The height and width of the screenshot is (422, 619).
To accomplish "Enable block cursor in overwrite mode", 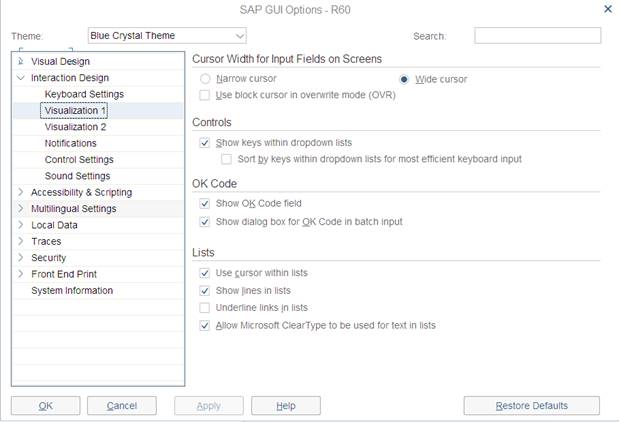I will click(204, 95).
